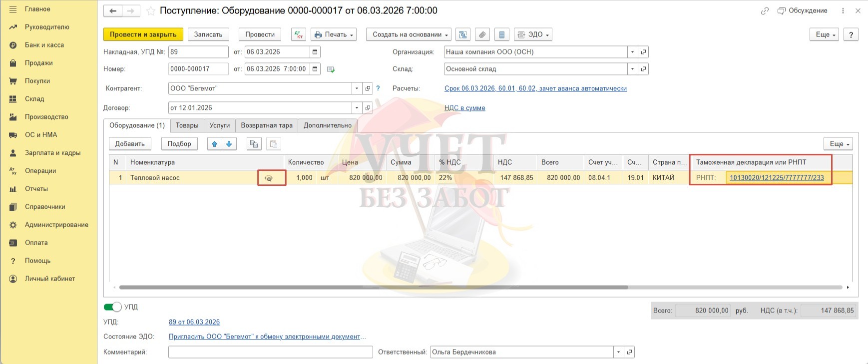868x364 pixels.
Task: Click into the Комментарий input field
Action: 270,352
